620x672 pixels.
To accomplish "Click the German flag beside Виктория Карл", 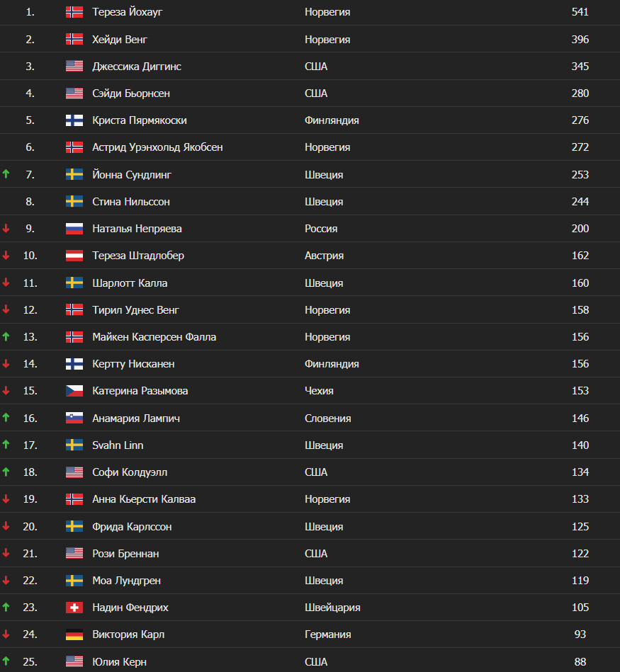I will (74, 634).
